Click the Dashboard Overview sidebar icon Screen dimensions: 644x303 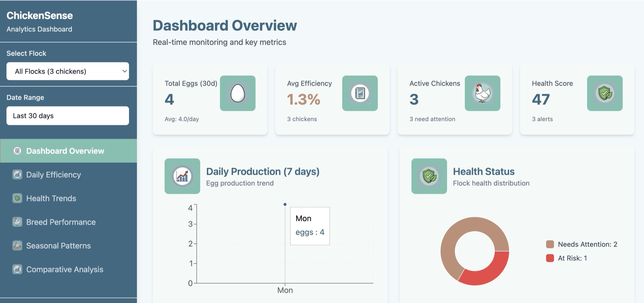[17, 151]
